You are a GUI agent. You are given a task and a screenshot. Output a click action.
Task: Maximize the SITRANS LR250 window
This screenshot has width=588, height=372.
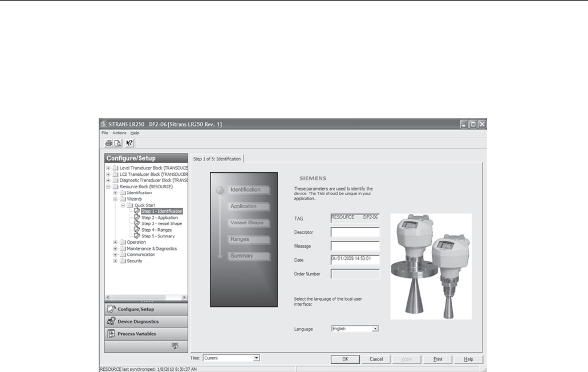(x=473, y=124)
